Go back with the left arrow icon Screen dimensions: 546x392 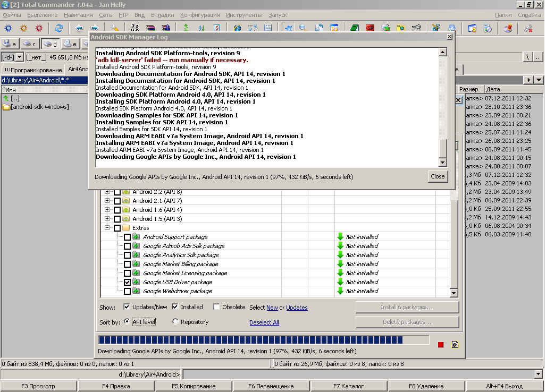point(79,28)
